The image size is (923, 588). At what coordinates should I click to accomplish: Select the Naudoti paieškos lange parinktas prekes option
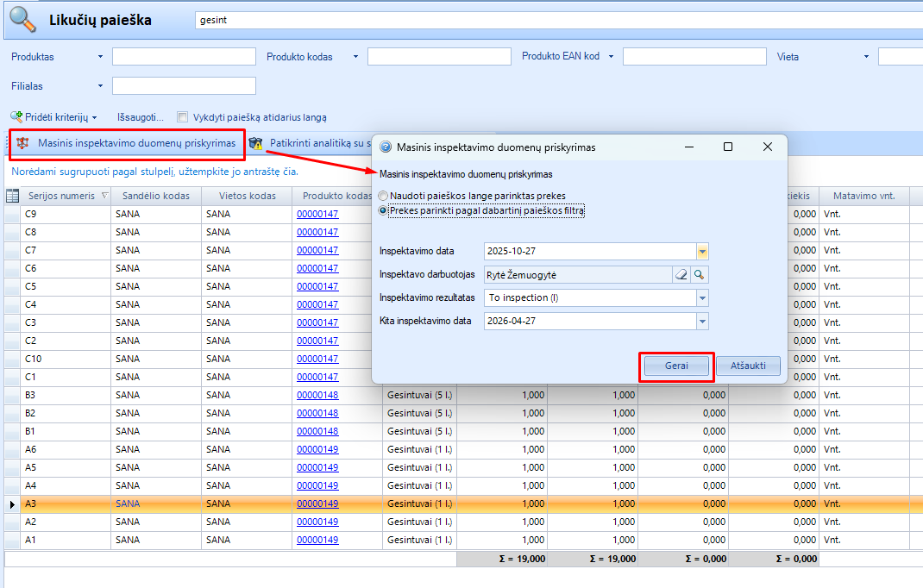coord(384,196)
